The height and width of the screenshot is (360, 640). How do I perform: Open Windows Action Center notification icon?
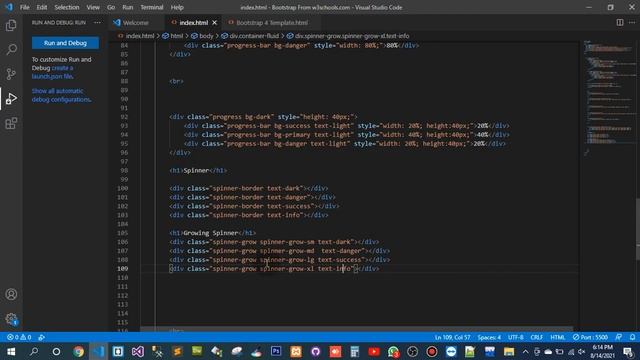[628, 351]
